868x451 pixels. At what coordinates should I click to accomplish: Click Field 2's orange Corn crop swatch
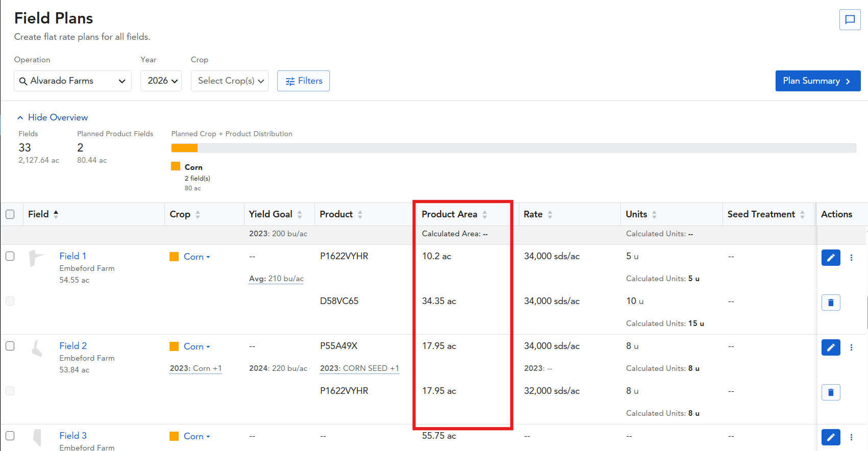point(174,346)
